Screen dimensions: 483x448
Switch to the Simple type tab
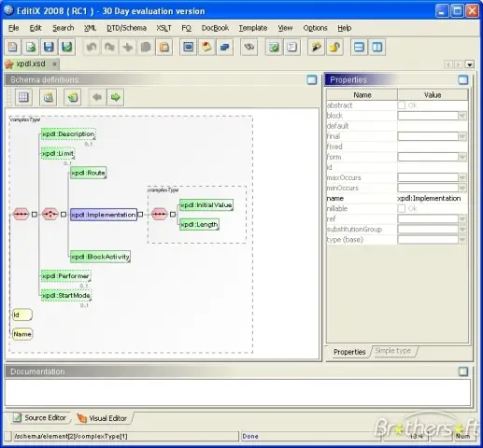click(393, 351)
